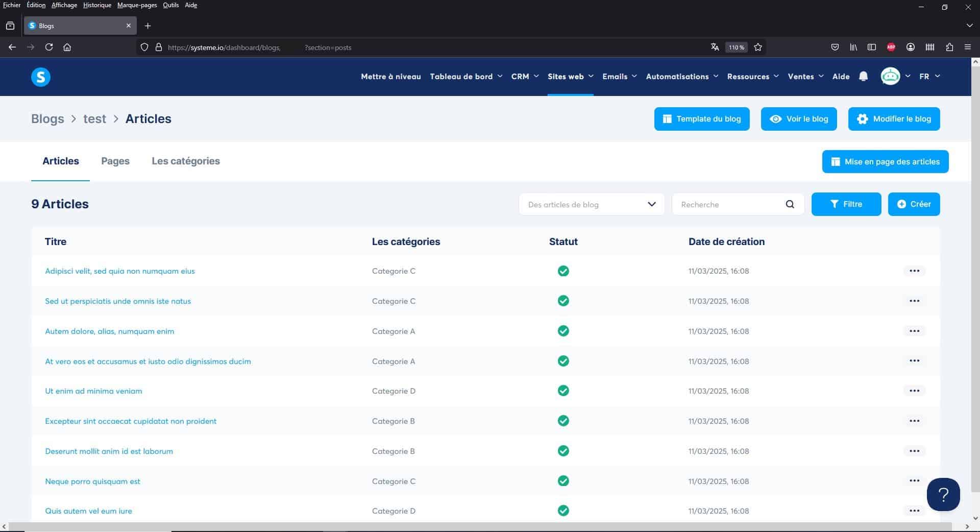Click the browser zoom 110% indicator
The width and height of the screenshot is (980, 532).
click(737, 47)
